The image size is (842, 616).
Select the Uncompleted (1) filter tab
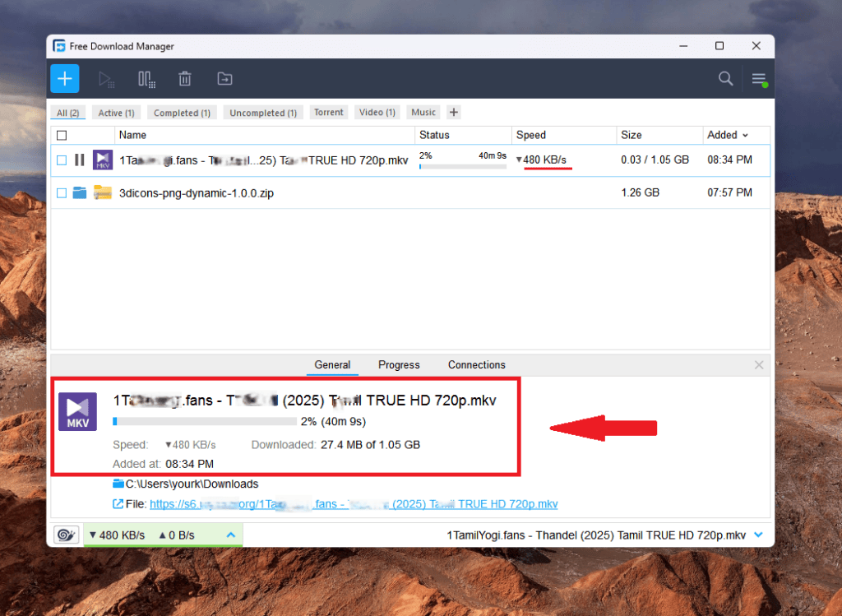tap(263, 113)
